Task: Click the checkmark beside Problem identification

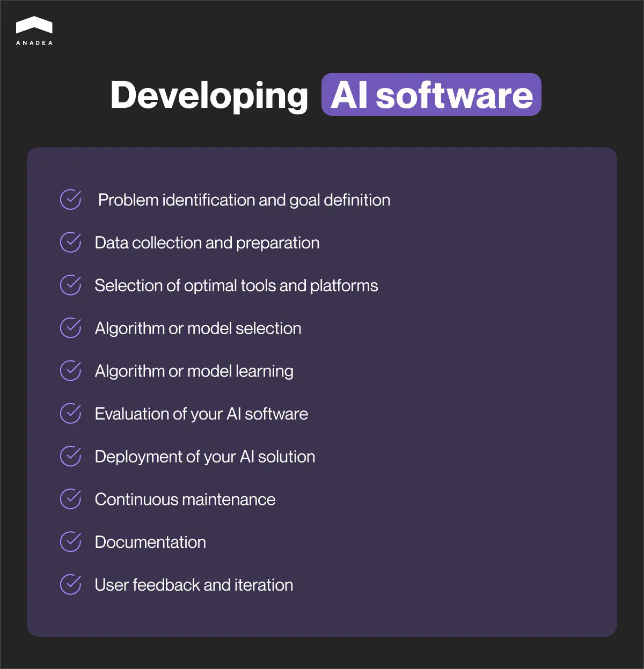Action: click(x=70, y=200)
